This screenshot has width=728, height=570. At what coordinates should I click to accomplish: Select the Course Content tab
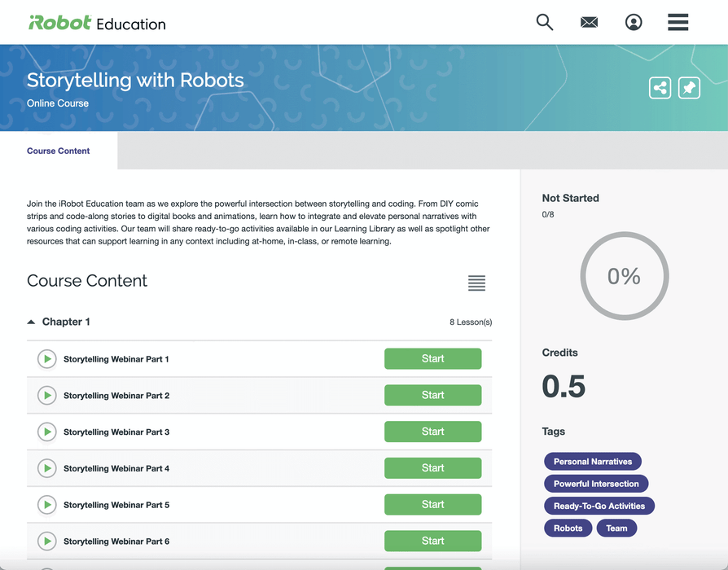click(x=59, y=151)
